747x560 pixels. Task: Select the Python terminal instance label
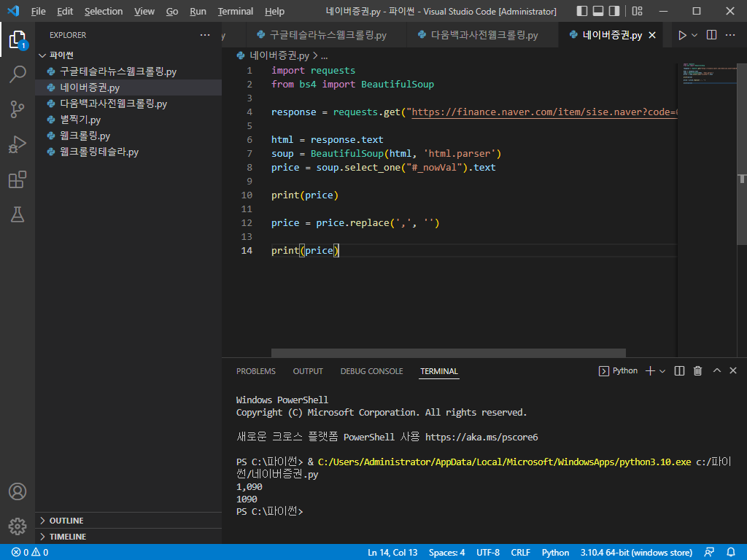click(618, 371)
